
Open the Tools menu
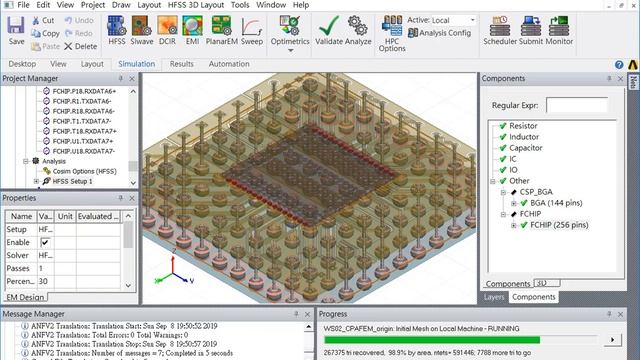click(240, 5)
